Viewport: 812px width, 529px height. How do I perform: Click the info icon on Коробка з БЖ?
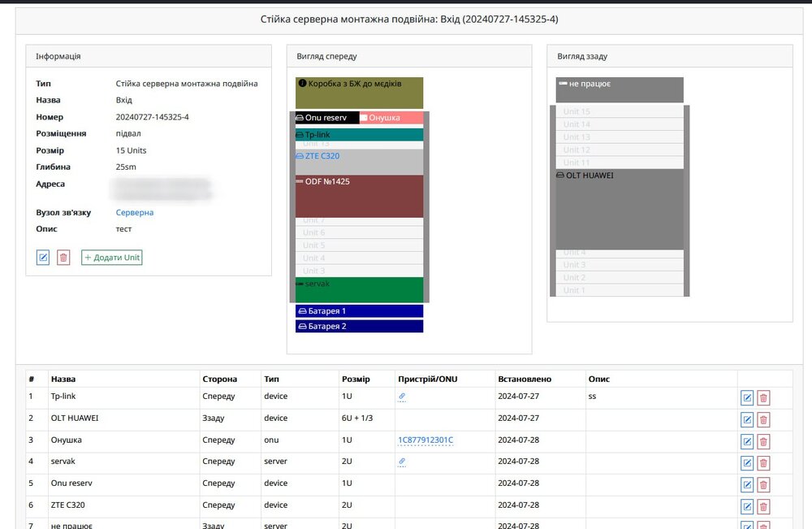(x=302, y=83)
